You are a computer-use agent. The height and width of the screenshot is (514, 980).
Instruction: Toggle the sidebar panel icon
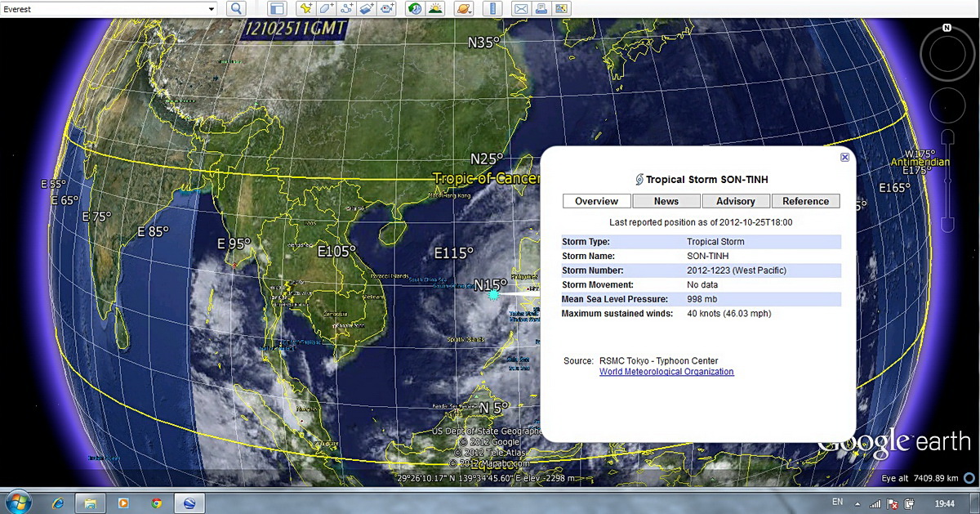pos(277,8)
